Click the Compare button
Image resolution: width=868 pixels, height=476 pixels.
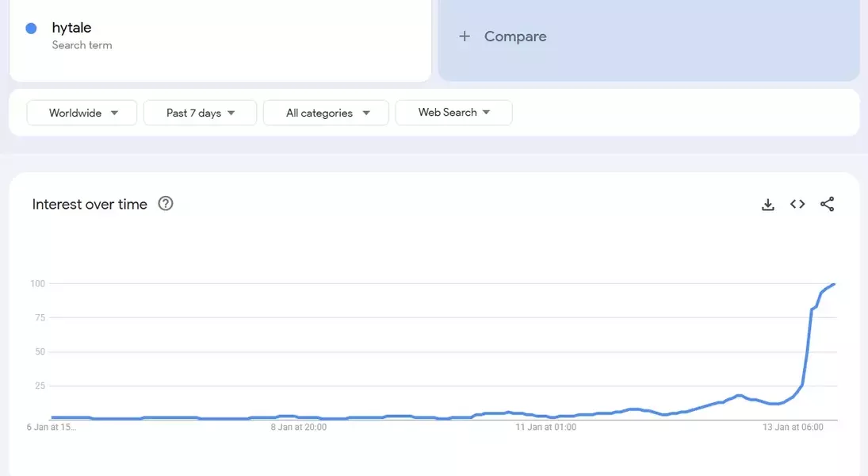click(514, 36)
